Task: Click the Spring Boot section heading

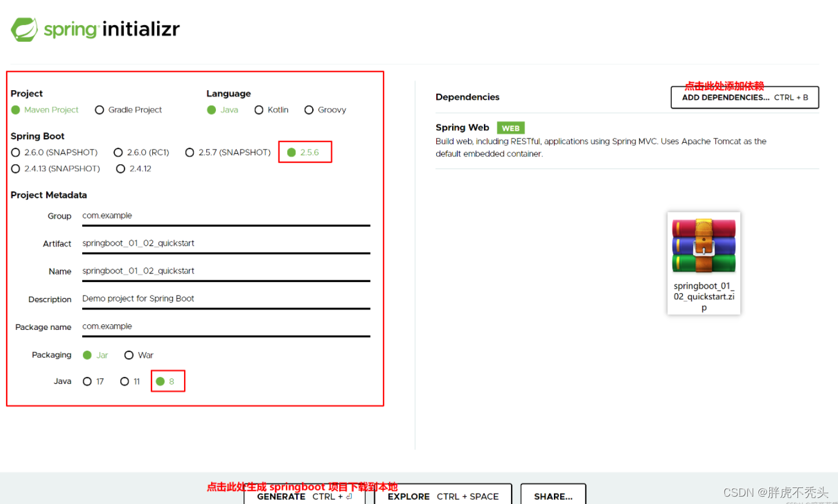Action: point(37,136)
